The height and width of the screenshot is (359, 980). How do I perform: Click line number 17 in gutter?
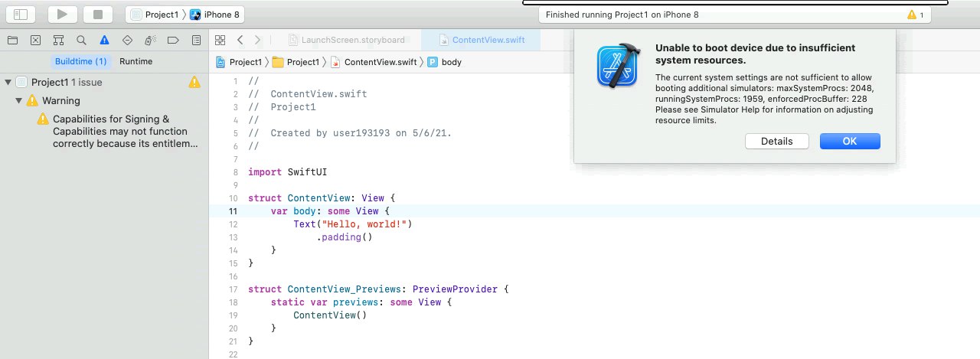(233, 289)
